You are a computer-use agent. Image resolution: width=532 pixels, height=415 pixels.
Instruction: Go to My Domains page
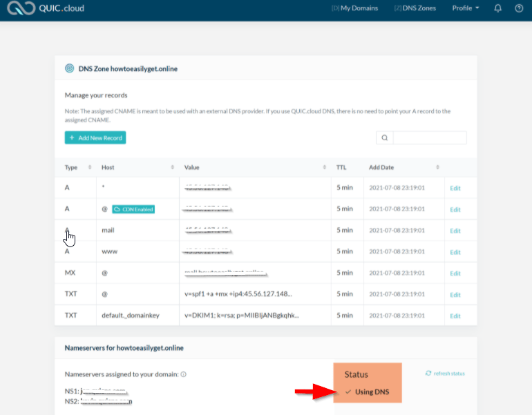355,8
